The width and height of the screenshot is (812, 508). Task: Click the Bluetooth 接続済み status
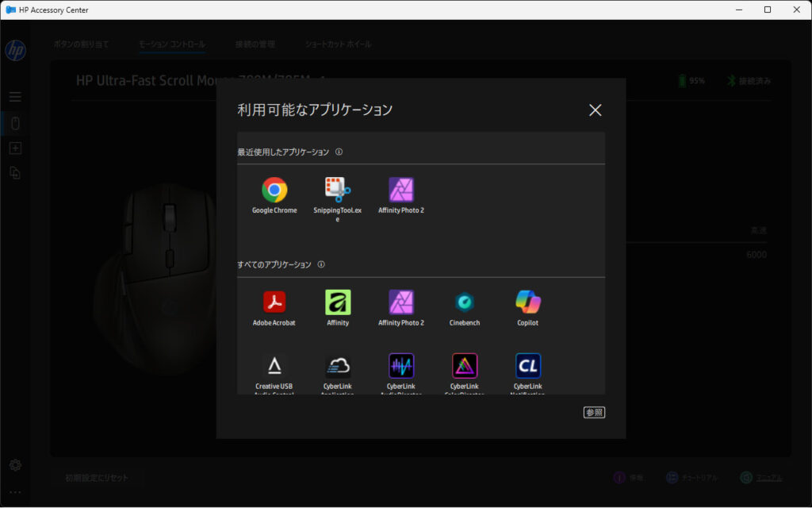point(749,81)
